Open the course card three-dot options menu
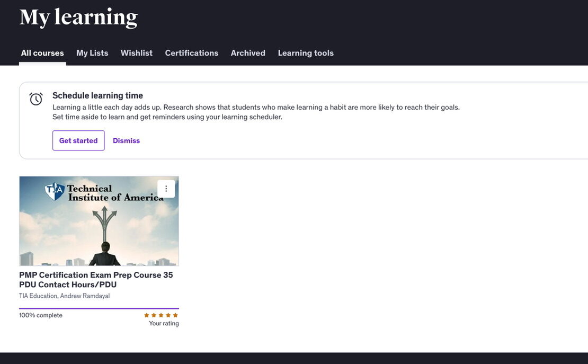588x364 pixels. pyautogui.click(x=166, y=189)
